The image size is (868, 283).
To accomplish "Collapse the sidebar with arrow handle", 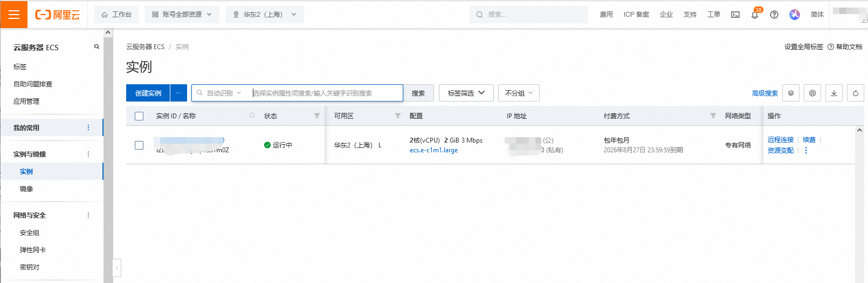I will (x=117, y=267).
